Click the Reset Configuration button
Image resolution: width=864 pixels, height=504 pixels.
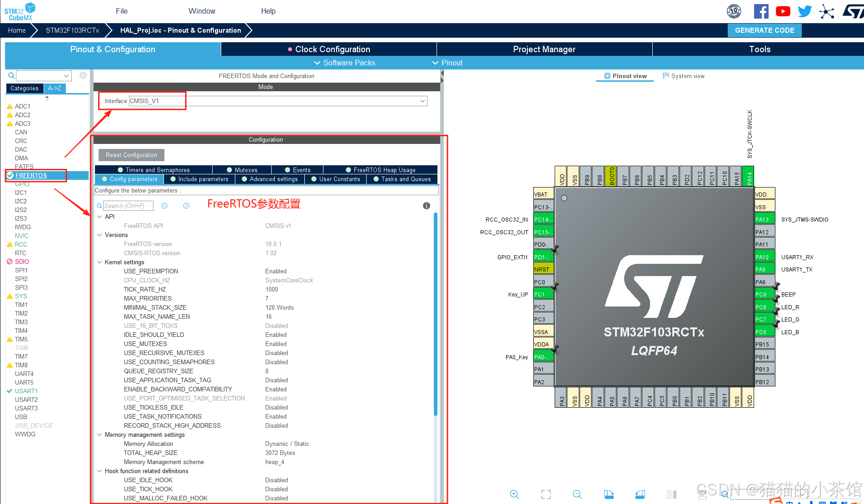(x=131, y=155)
